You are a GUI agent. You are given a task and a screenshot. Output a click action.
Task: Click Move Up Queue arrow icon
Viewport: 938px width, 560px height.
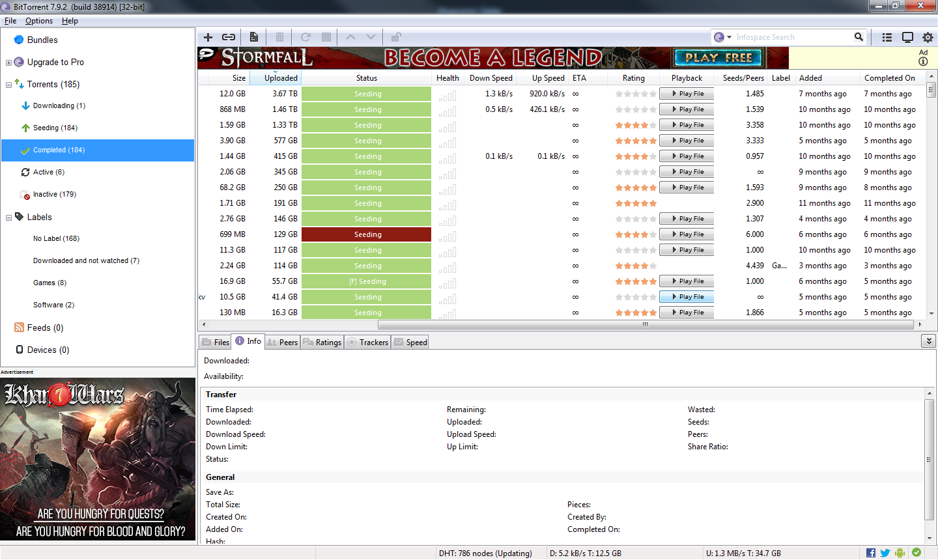pyautogui.click(x=350, y=37)
